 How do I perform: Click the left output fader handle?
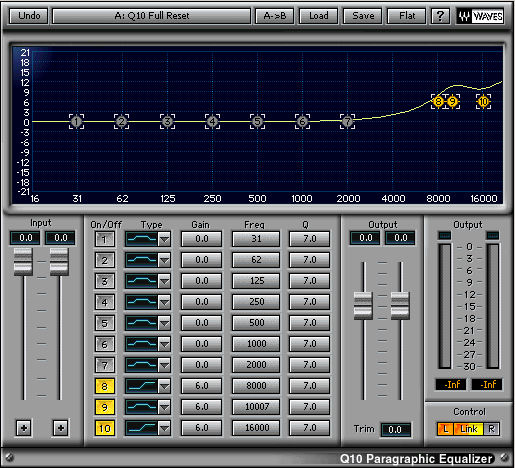tap(363, 306)
